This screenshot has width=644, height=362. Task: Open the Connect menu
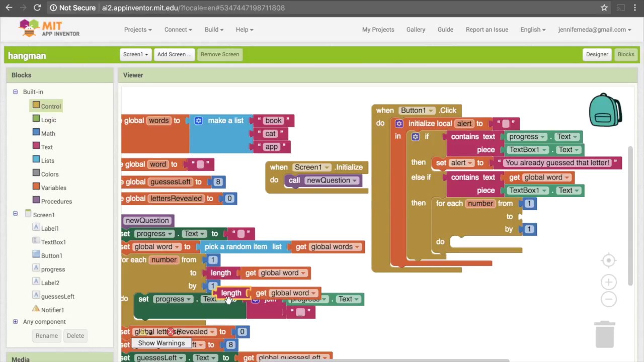coord(178,30)
